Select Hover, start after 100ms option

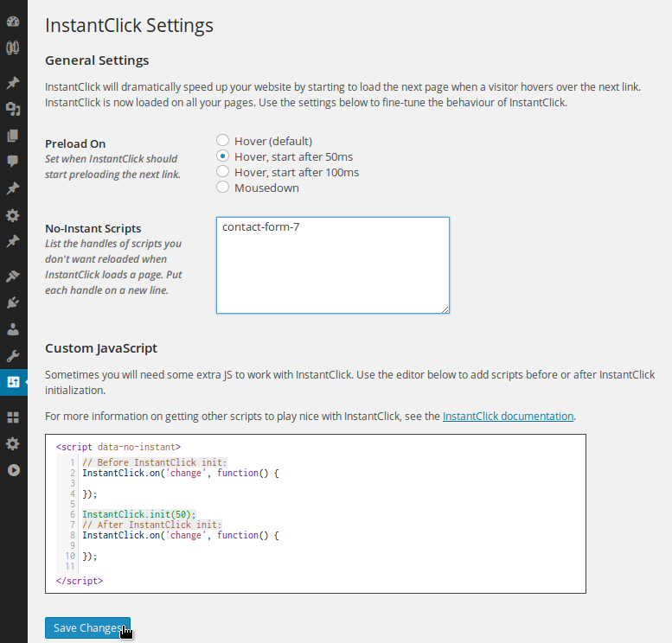point(223,172)
